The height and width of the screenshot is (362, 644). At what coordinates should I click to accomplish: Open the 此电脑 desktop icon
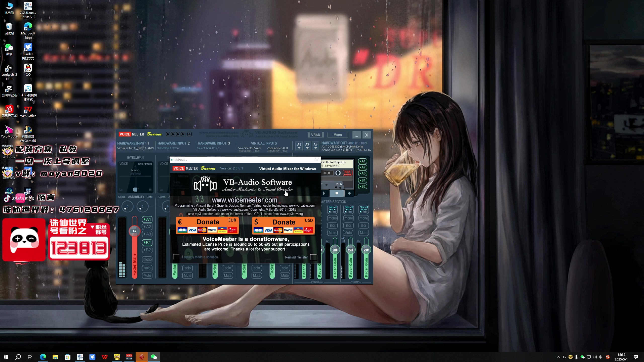point(9,8)
